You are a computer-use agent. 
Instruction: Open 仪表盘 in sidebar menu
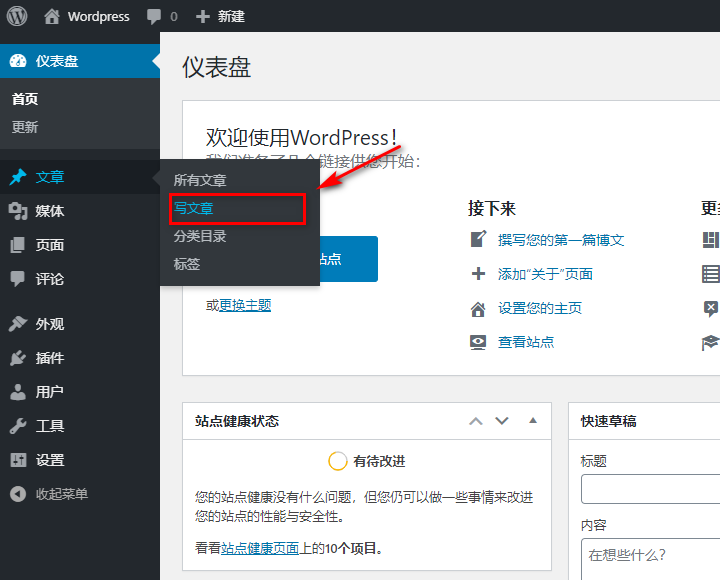click(80, 61)
